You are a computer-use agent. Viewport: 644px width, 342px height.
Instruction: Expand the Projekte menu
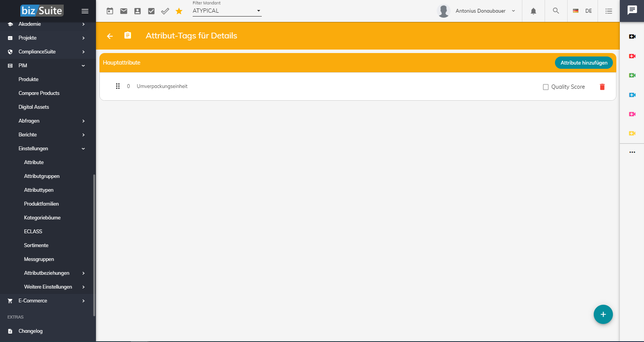coord(48,38)
